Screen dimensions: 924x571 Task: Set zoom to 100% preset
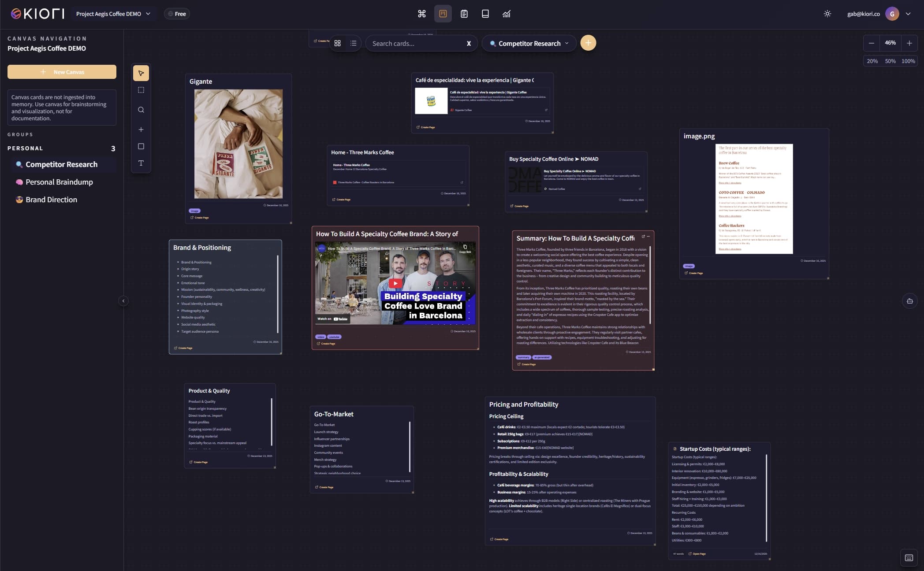(908, 61)
